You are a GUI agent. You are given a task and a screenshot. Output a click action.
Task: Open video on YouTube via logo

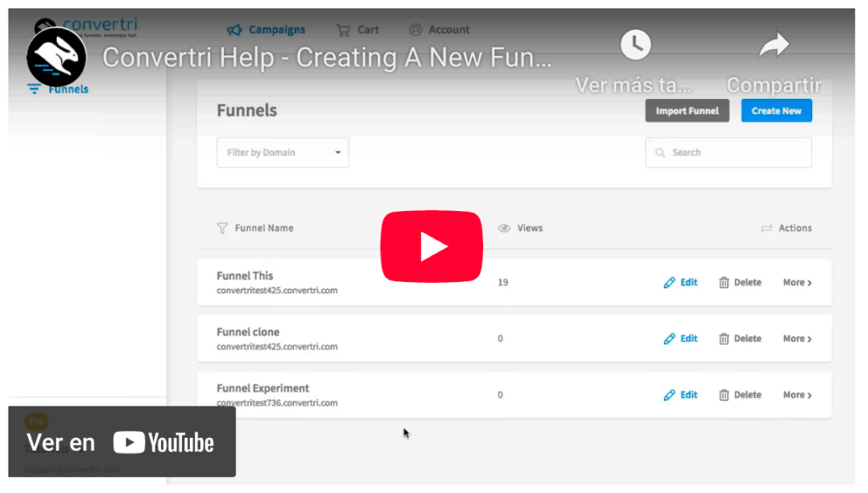(x=163, y=442)
